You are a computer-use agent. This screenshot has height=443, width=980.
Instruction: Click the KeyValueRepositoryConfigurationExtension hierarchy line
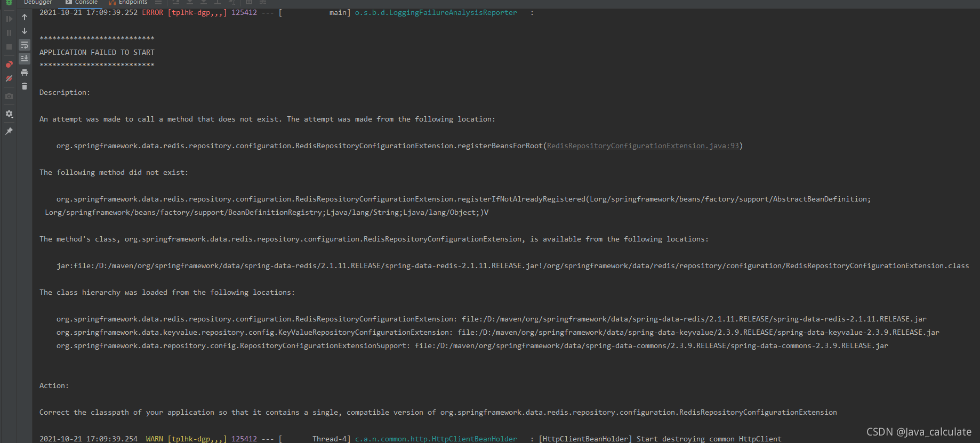[497, 332]
